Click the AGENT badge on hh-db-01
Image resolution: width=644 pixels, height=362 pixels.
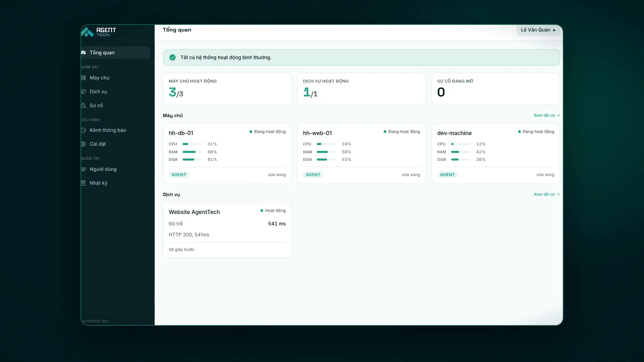coord(179,175)
